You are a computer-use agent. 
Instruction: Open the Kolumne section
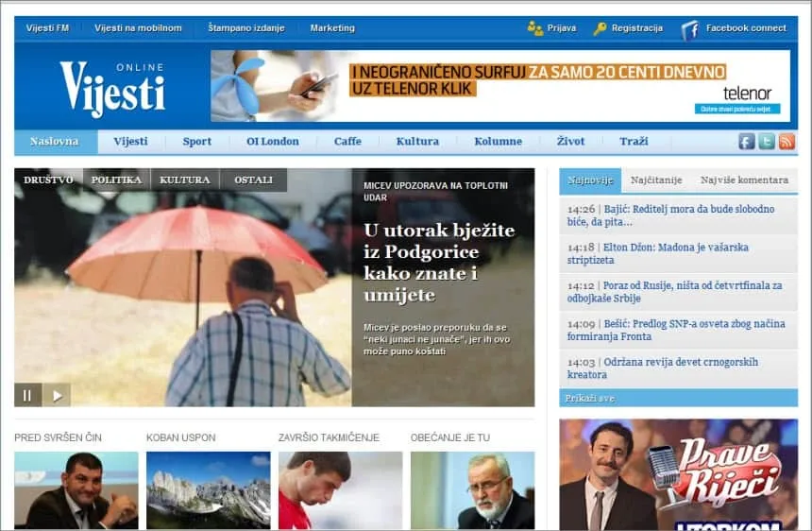pos(499,142)
